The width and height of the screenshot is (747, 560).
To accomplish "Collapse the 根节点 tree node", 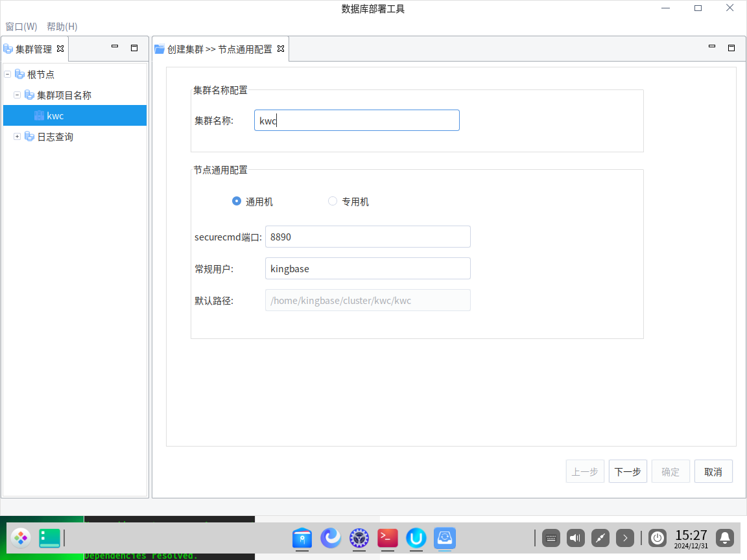I will point(8,75).
